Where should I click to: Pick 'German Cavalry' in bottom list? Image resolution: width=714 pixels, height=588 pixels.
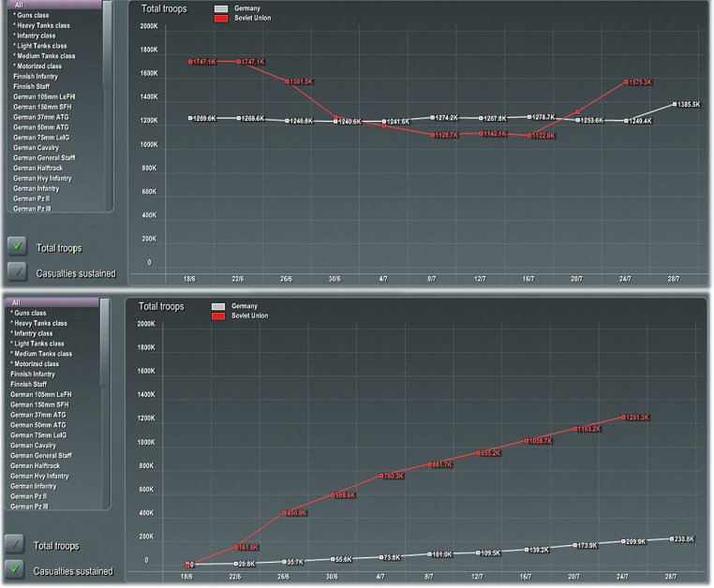tap(33, 446)
